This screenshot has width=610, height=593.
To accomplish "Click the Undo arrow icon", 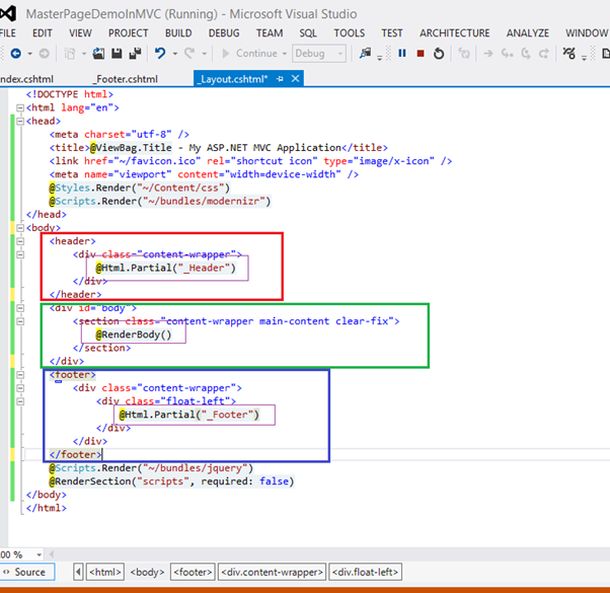I will pos(161,53).
